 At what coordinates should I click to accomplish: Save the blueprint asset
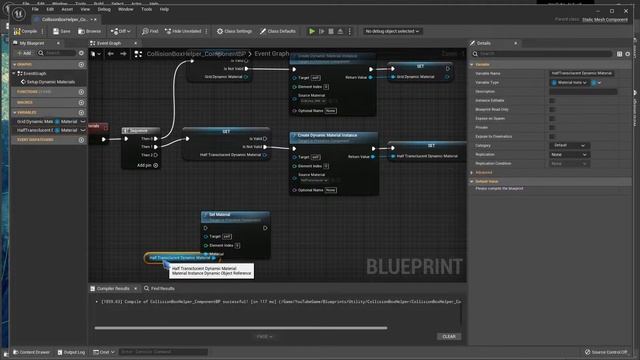[x=62, y=31]
